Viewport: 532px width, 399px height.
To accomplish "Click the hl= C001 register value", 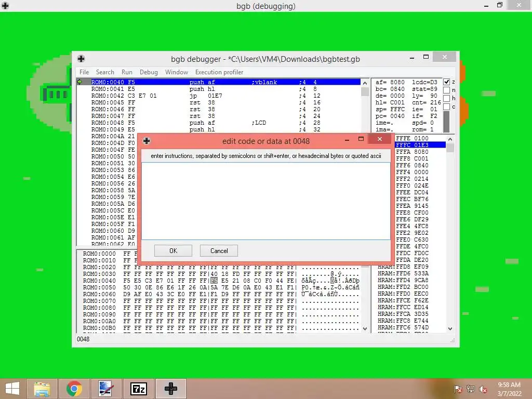I will click(390, 102).
